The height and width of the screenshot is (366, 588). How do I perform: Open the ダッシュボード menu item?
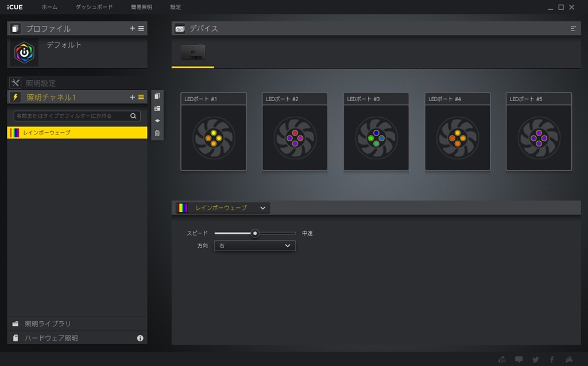point(94,7)
